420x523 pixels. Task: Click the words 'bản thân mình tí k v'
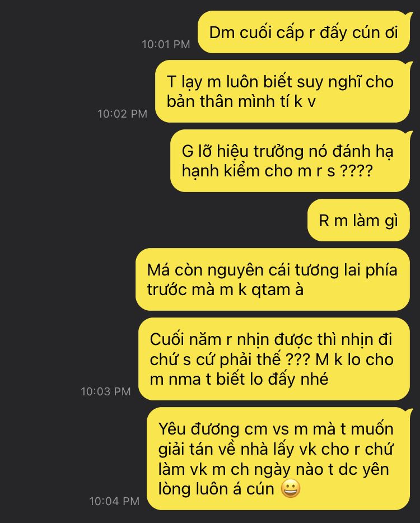(241, 101)
